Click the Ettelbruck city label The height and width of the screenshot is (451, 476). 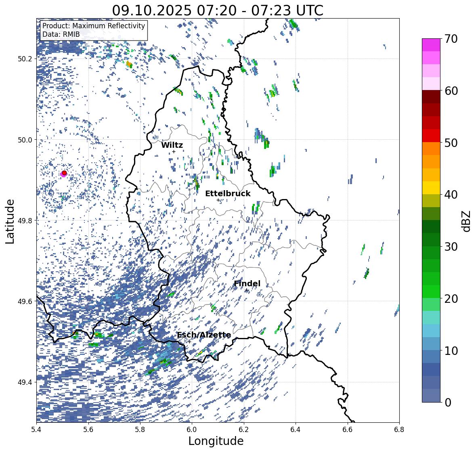(228, 194)
